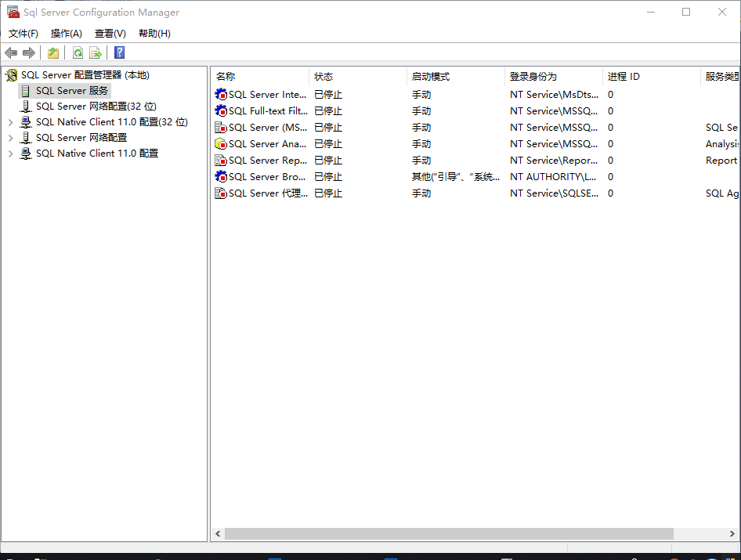The width and height of the screenshot is (741, 560).
Task: Click the Sql Server Configuration Manager title icon
Action: (13, 13)
